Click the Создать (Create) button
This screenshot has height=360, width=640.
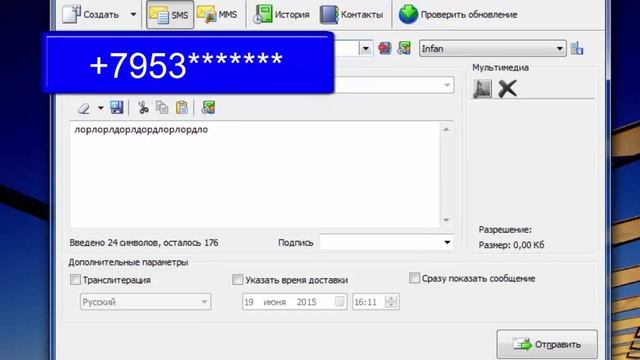pos(90,15)
